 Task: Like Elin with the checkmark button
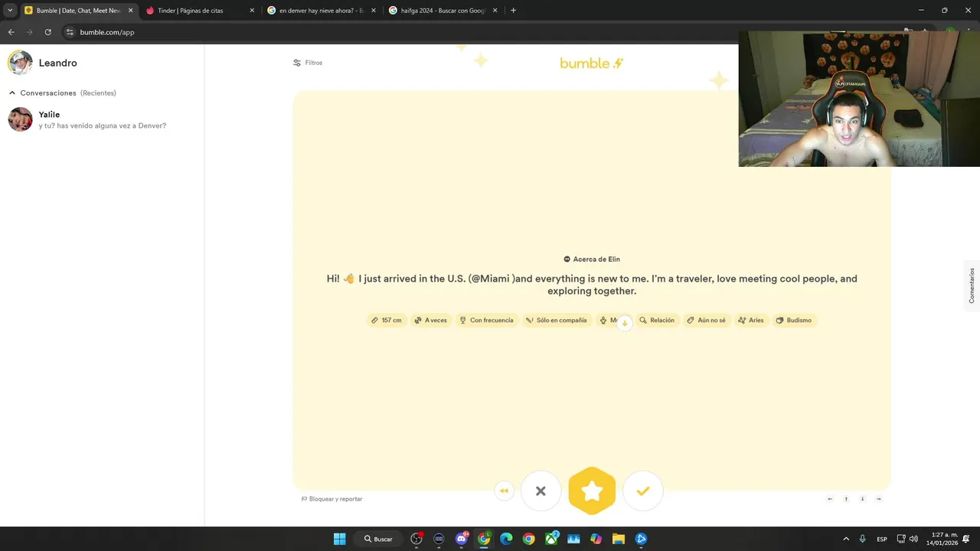pos(643,491)
